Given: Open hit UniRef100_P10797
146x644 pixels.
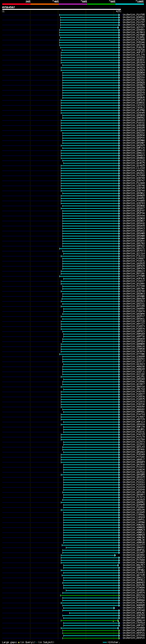Looking at the screenshot, I should click(133, 22).
